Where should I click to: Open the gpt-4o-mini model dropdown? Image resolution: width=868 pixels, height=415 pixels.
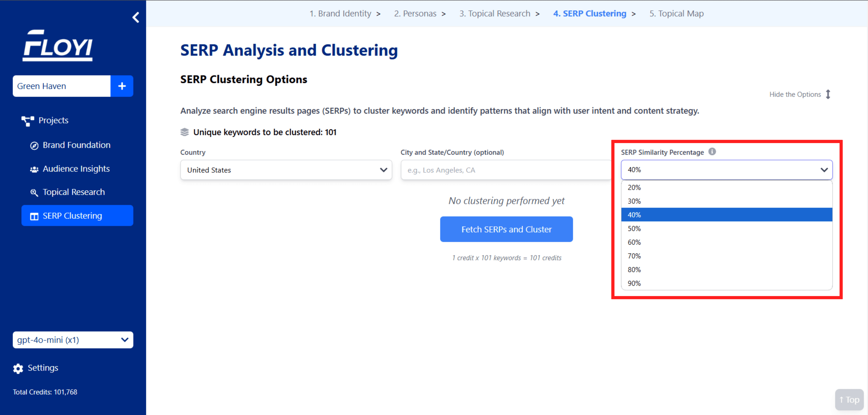click(73, 340)
